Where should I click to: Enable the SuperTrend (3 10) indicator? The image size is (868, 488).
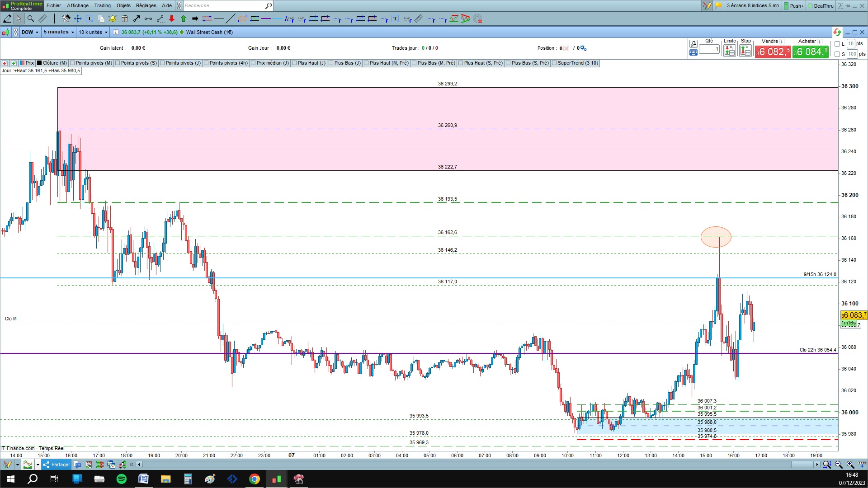tap(554, 63)
